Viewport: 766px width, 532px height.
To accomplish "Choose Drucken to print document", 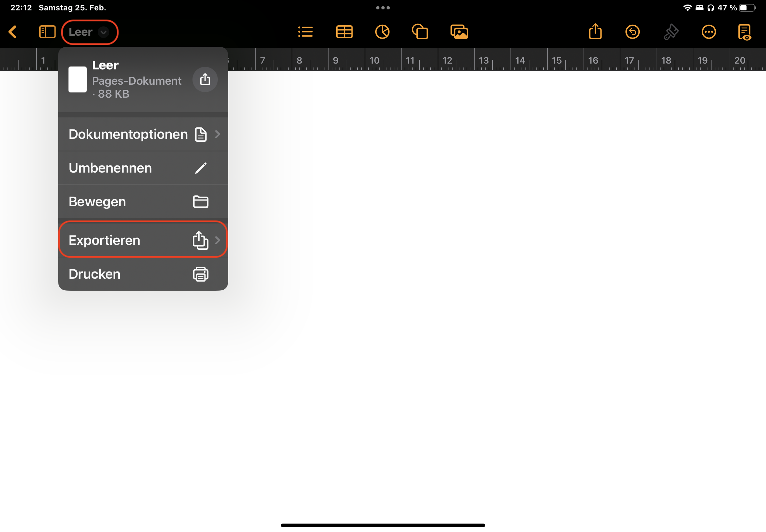I will [143, 274].
